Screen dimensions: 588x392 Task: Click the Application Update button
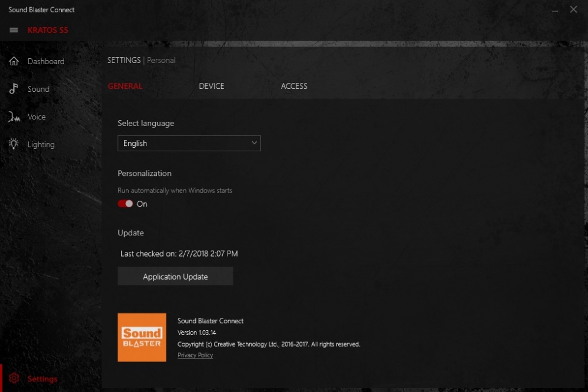(175, 277)
